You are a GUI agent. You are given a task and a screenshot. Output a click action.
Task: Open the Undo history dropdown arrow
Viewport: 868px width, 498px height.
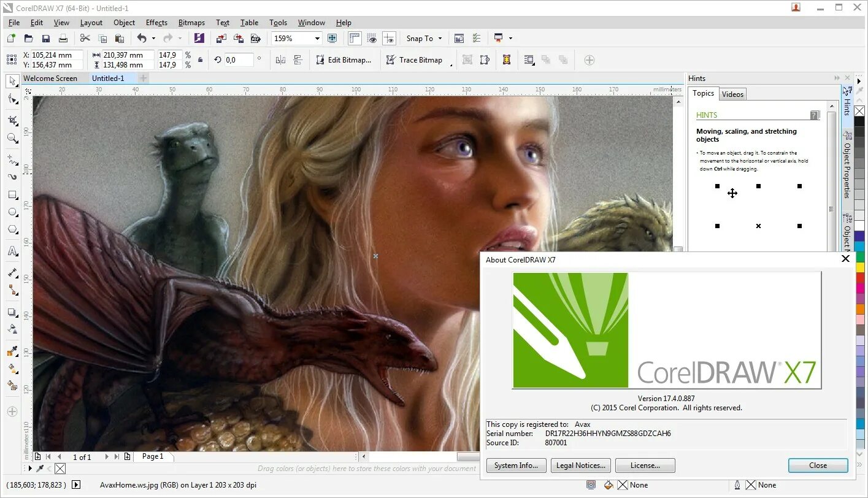153,38
